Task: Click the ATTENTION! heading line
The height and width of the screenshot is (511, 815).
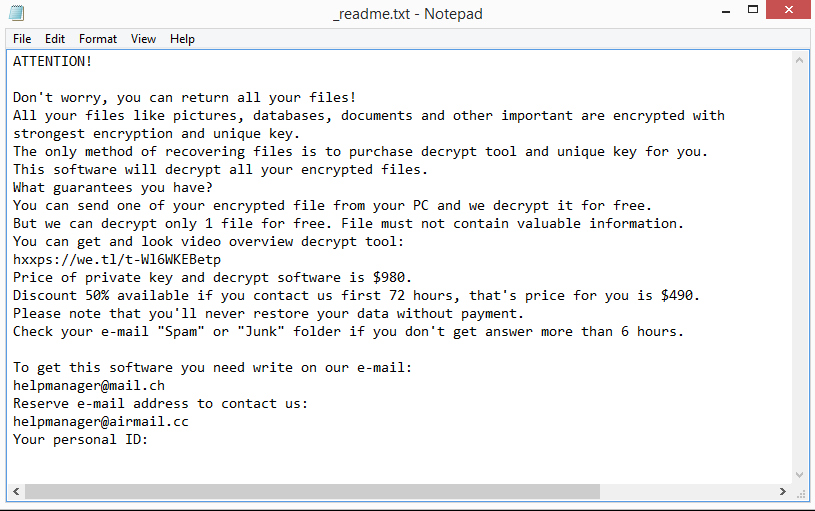Action: click(x=52, y=61)
